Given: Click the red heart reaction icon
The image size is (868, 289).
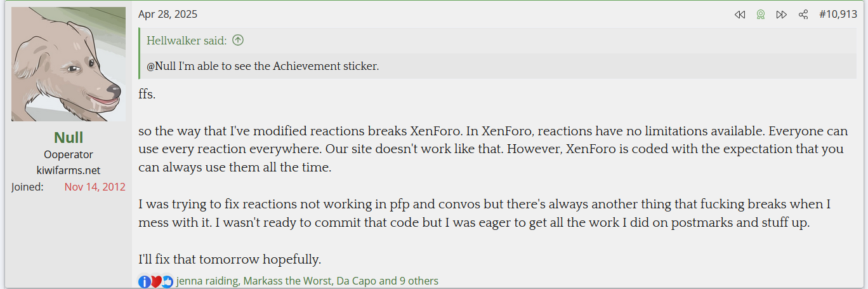Looking at the screenshot, I should click(x=156, y=281).
